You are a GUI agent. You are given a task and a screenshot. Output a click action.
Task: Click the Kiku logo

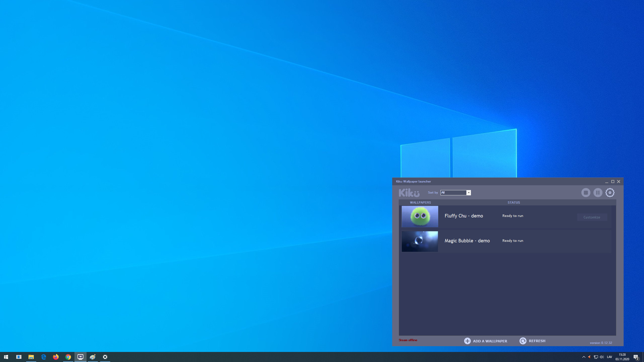coord(409,193)
